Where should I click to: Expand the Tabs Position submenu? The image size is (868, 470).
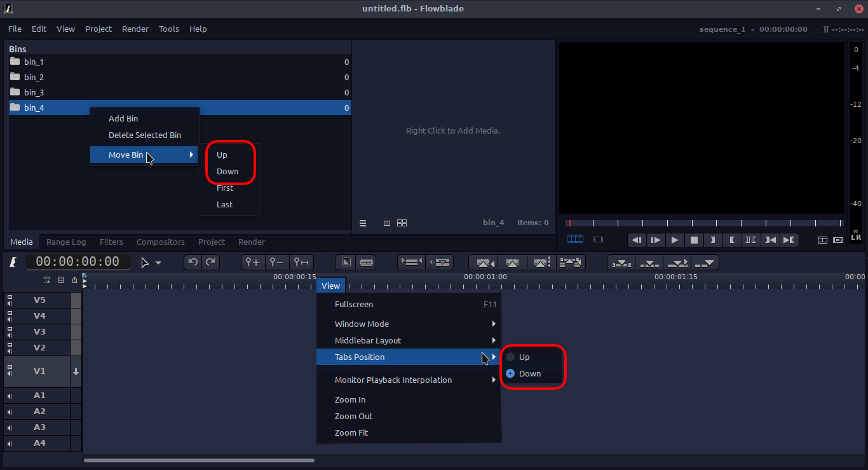(409, 357)
